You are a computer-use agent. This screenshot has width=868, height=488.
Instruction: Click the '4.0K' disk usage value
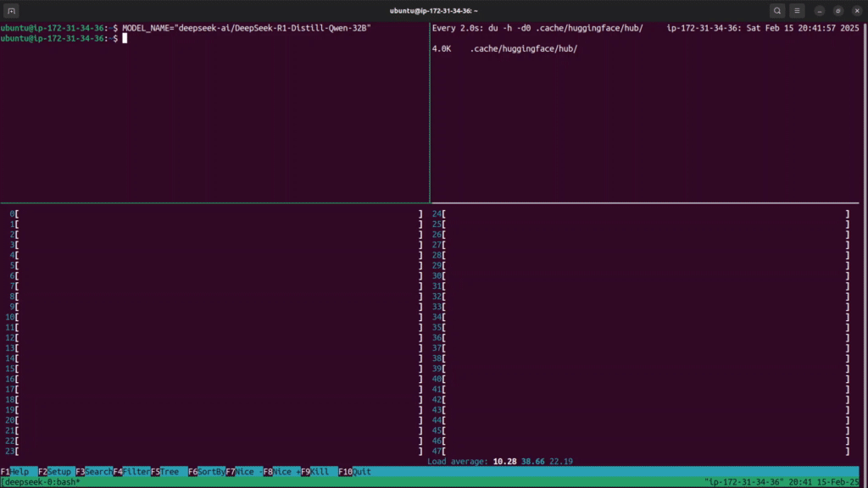[442, 48]
